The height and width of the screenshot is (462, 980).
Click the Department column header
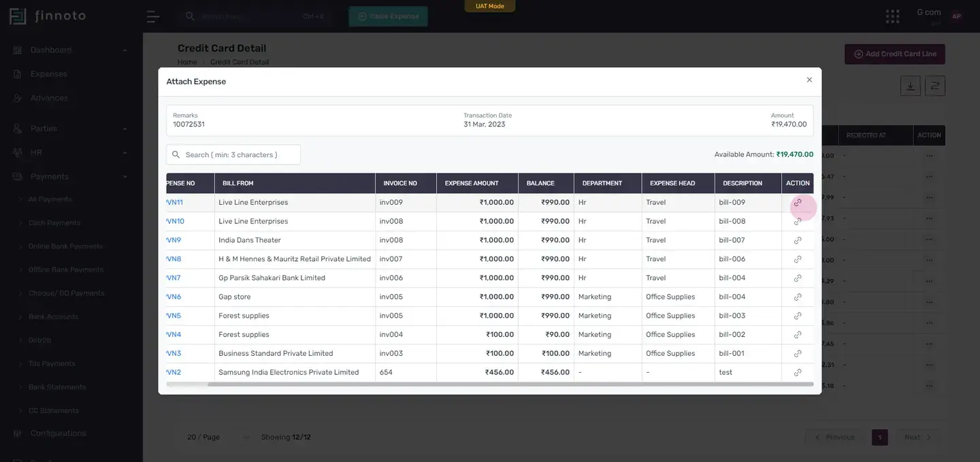pyautogui.click(x=608, y=183)
